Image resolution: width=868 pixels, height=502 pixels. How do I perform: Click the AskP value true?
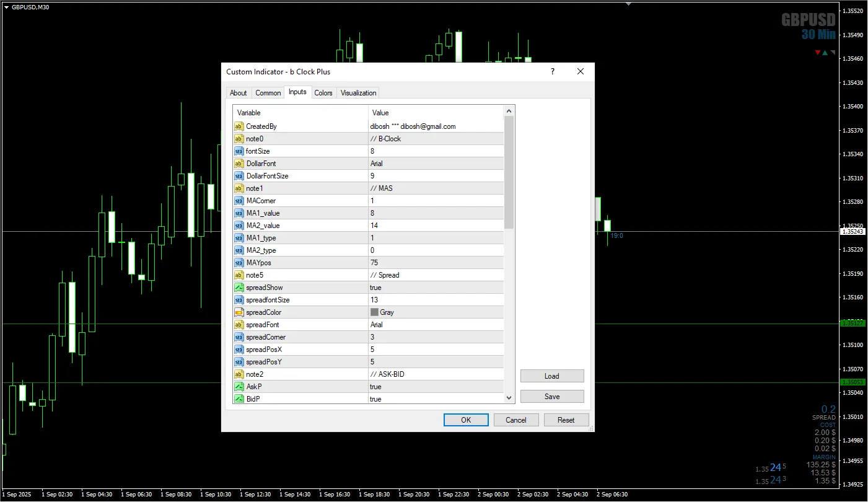coord(375,387)
